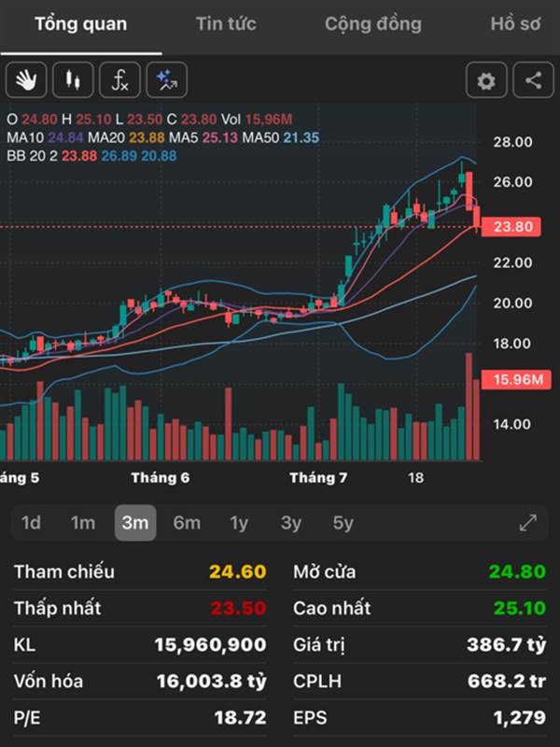Open the AI chart analysis icon

tap(167, 79)
